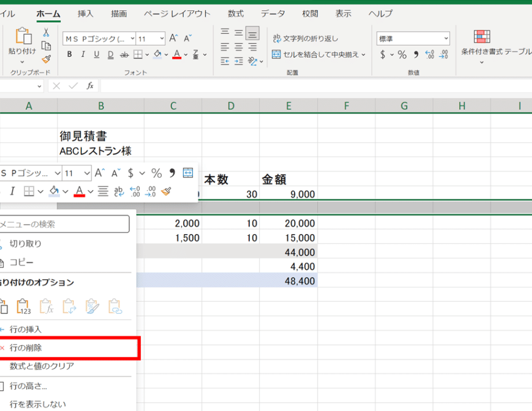This screenshot has height=411, width=532.
Task: Open the conditional formatting icon
Action: click(482, 38)
